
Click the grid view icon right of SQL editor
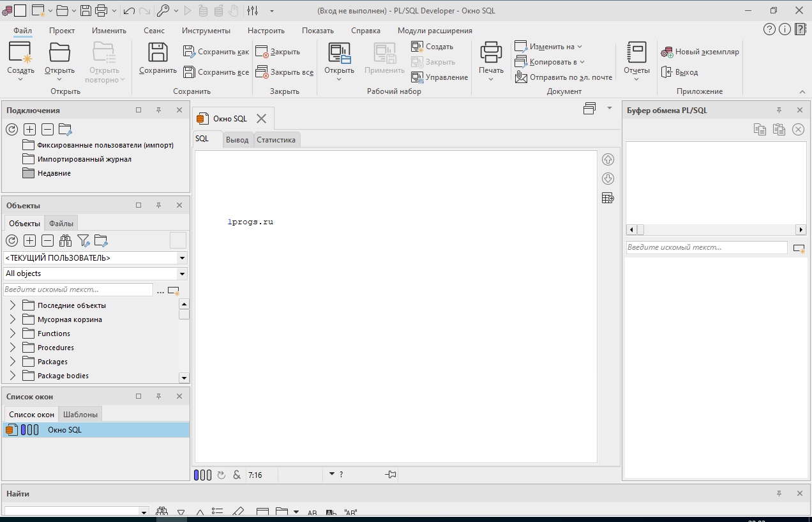(x=608, y=198)
